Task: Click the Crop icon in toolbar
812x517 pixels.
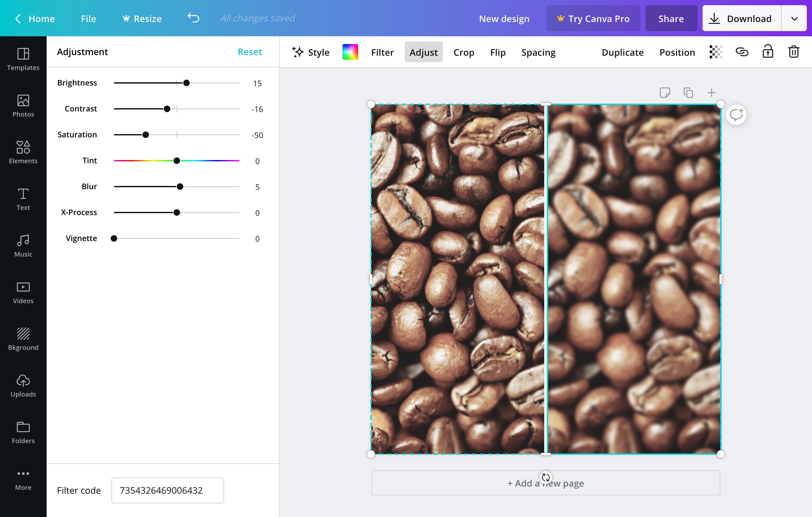Action: tap(464, 52)
